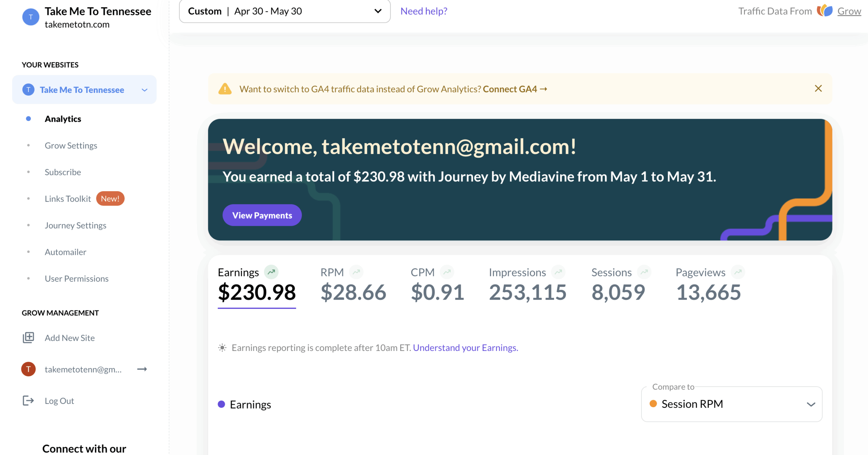Click the red account avatar for takemetotenn
868x455 pixels.
(28, 369)
